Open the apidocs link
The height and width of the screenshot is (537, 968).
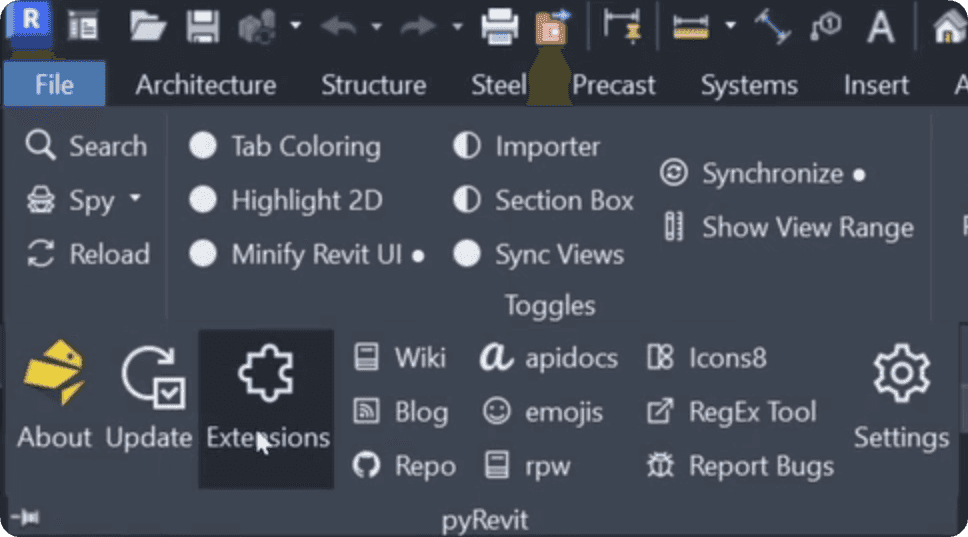tap(548, 357)
